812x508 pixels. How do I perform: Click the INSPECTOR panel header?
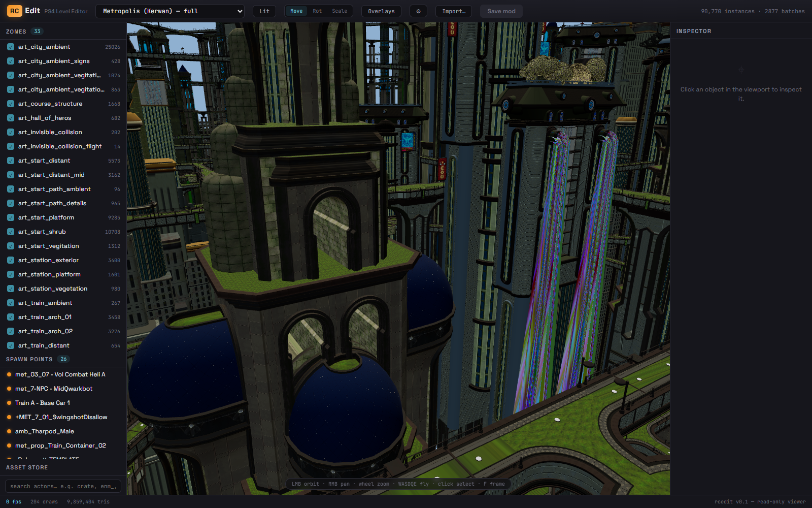point(694,31)
